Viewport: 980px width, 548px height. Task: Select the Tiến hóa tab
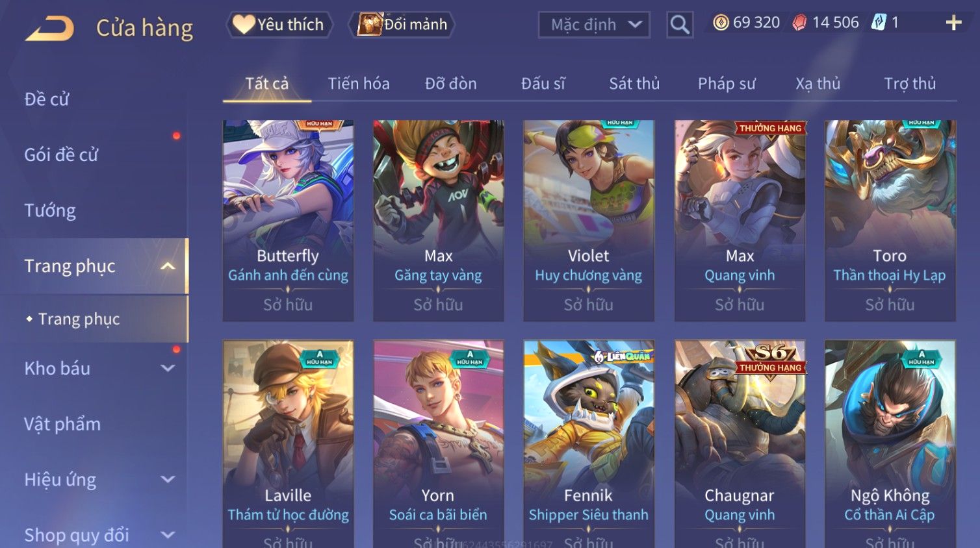(359, 84)
